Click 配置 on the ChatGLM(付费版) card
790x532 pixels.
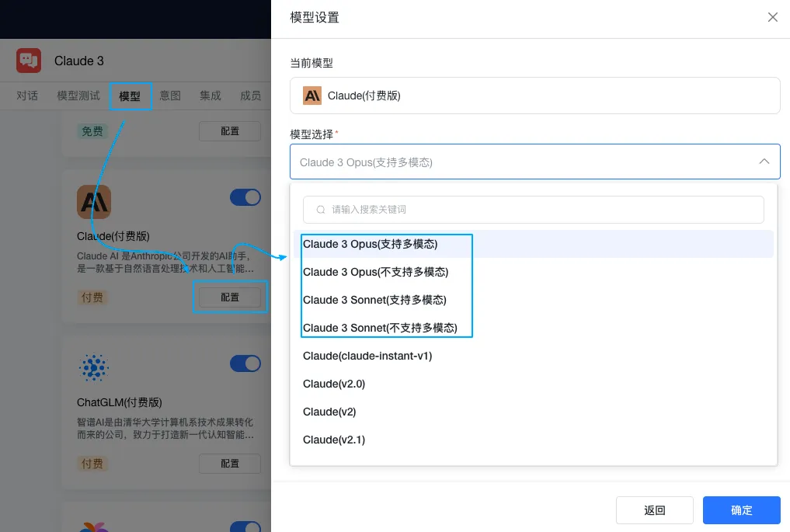[x=230, y=464]
